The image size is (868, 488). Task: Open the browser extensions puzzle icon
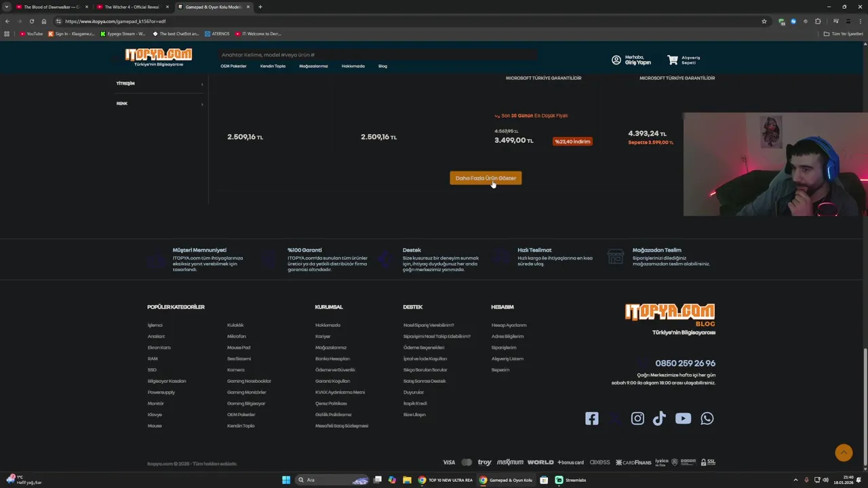click(818, 21)
